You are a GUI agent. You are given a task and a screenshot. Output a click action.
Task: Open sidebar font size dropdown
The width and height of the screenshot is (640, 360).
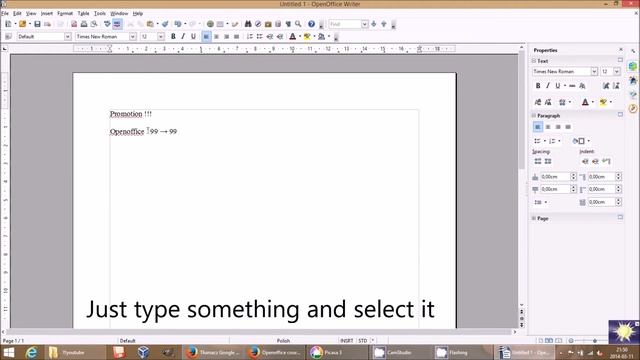point(617,71)
